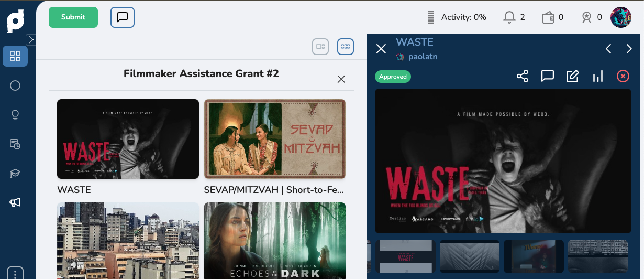This screenshot has width=644, height=279.
Task: Select the grey buildings thumbnail in strip
Action: click(x=598, y=256)
